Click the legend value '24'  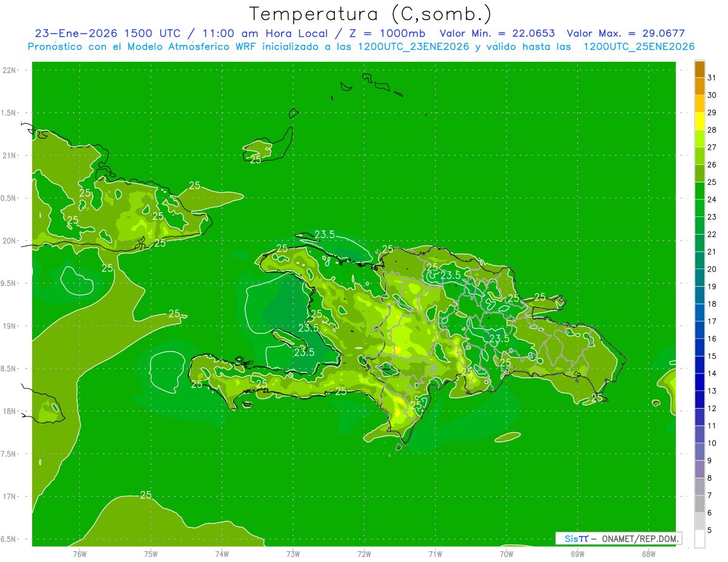point(712,199)
